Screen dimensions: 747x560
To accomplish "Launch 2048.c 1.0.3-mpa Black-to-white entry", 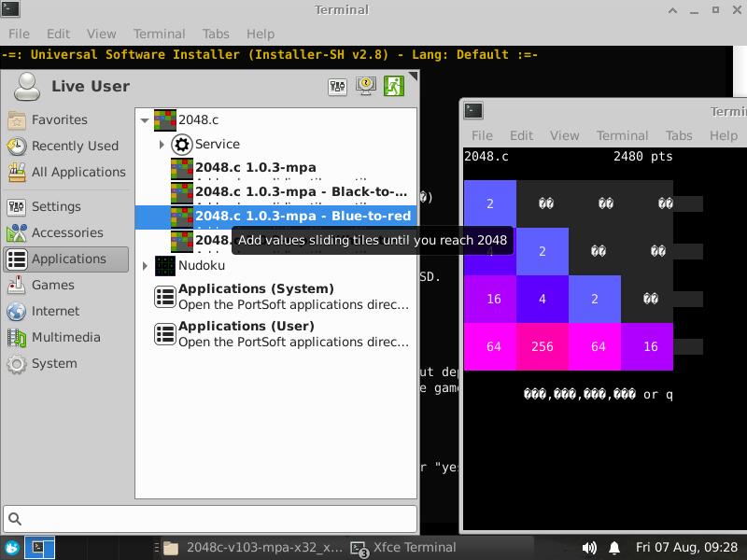I will (x=275, y=192).
